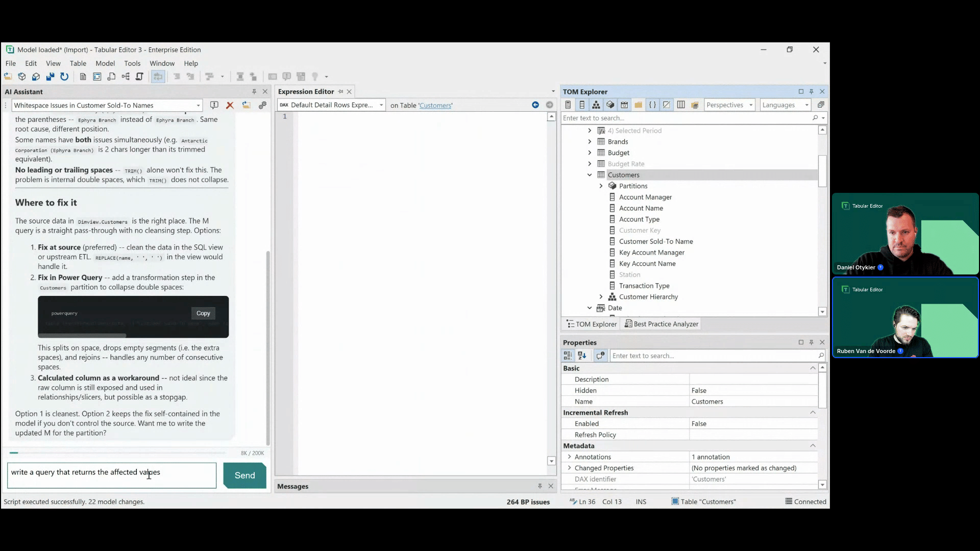This screenshot has width=980, height=551.
Task: Click the property description icon in Properties toolbar
Action: [601, 356]
